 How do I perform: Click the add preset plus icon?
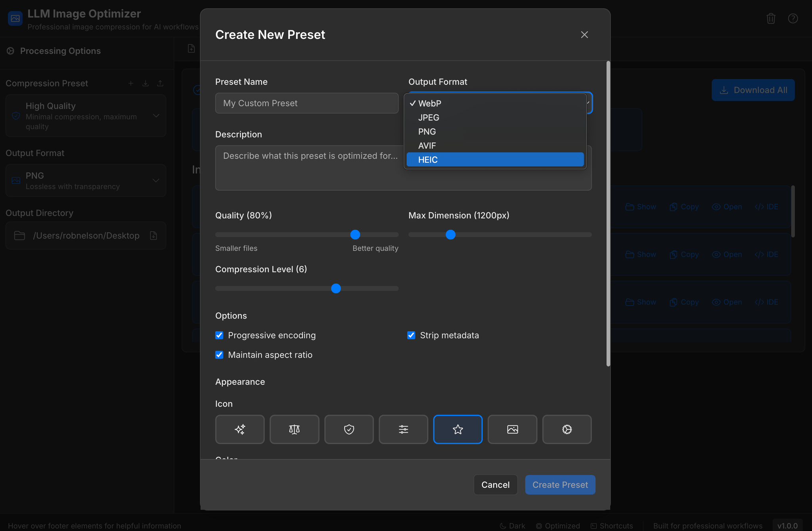[131, 83]
